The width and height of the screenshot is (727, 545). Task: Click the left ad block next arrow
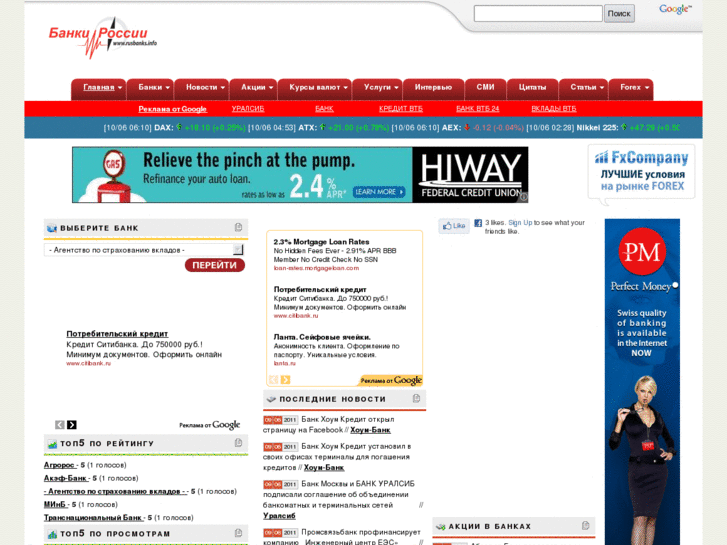[x=72, y=425]
